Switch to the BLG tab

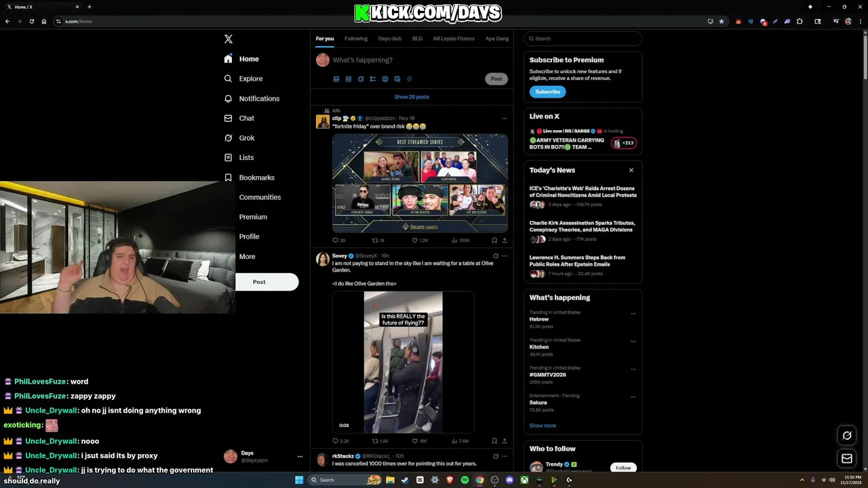point(417,39)
